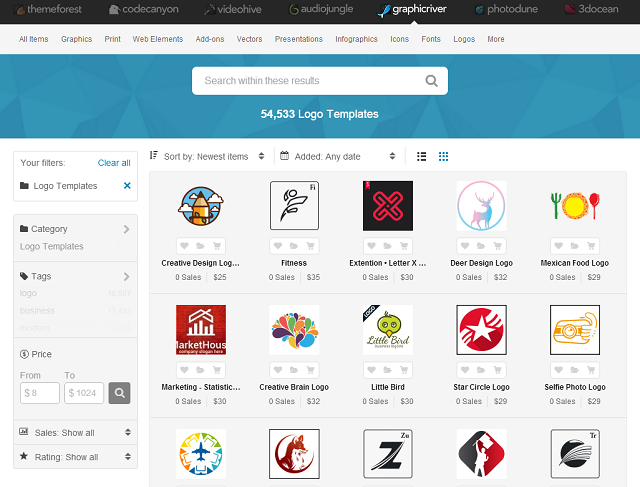640x487 pixels.
Task: Click the price From input field
Action: [40, 393]
